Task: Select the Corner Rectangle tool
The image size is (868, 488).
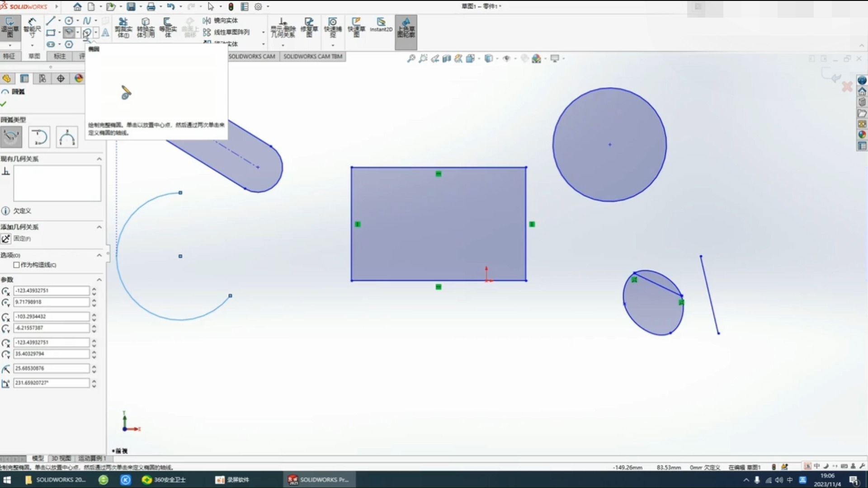Action: coord(51,33)
